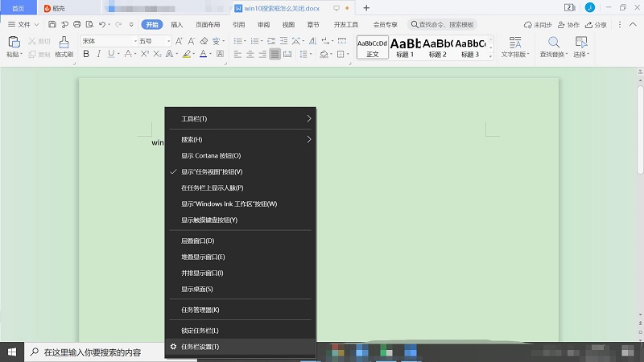Select 任务管理器(K) from context menu
The height and width of the screenshot is (362, 644).
click(200, 310)
